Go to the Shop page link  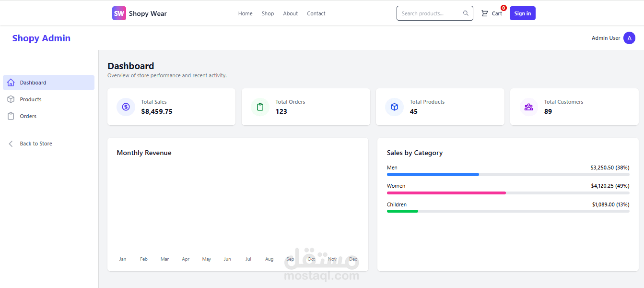[268, 13]
